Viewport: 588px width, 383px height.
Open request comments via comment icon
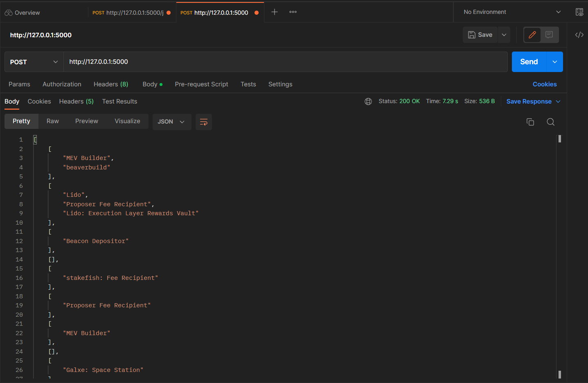coord(550,35)
